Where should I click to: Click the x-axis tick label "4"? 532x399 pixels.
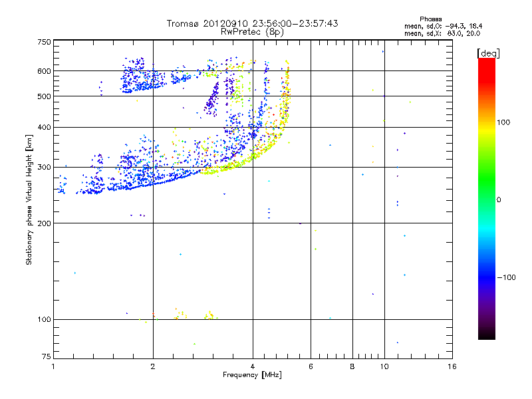point(253,366)
